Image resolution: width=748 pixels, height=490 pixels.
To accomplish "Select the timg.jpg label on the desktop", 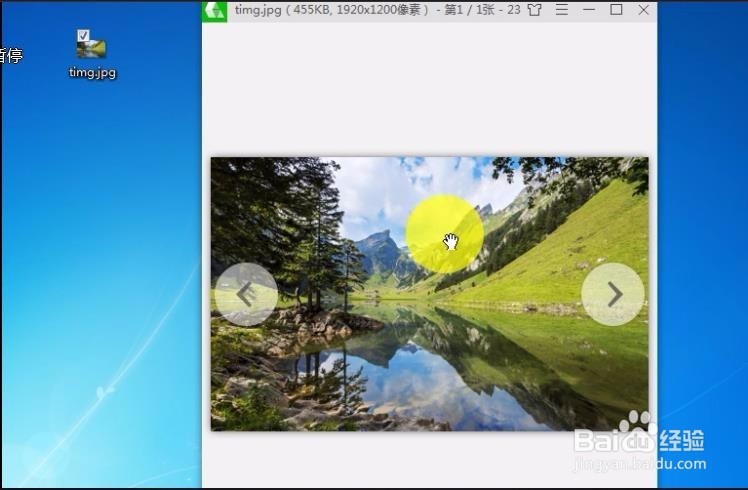I will click(92, 72).
